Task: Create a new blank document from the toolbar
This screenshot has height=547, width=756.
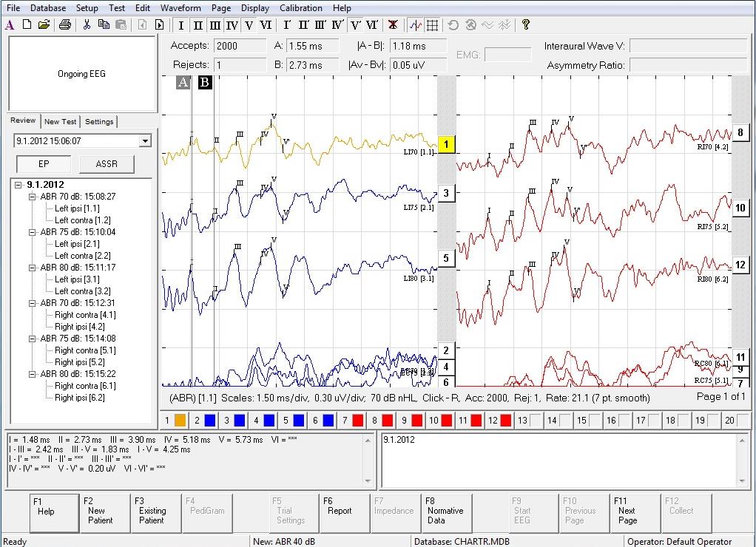Action: point(27,24)
